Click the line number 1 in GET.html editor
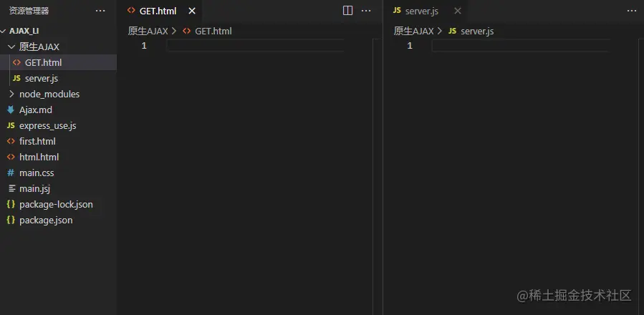The image size is (644, 315). point(144,46)
